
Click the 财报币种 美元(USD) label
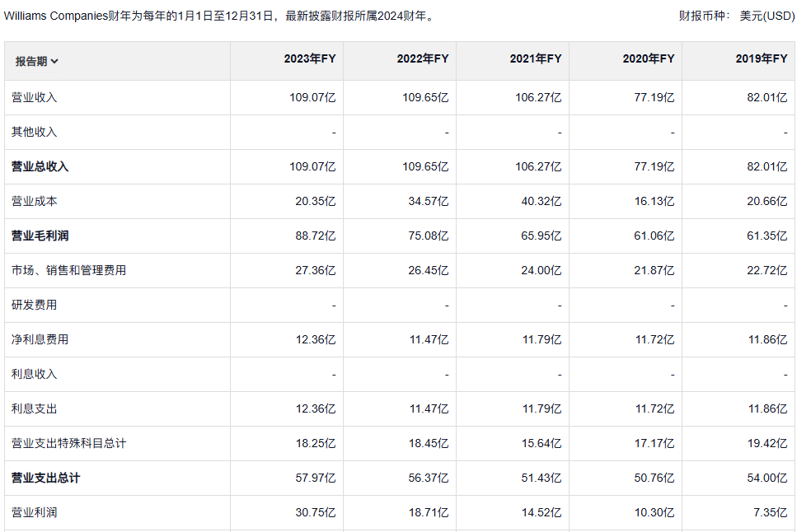tap(736, 16)
